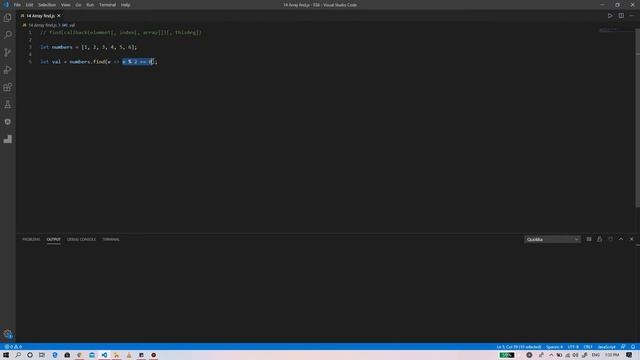The width and height of the screenshot is (640, 360).
Task: Split the editor to the right
Action: click(x=621, y=16)
